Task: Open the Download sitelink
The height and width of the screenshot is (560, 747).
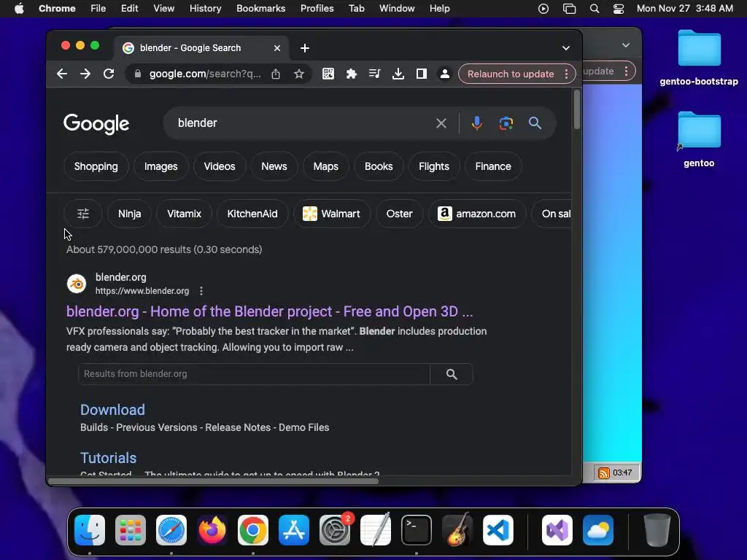Action: click(x=112, y=410)
